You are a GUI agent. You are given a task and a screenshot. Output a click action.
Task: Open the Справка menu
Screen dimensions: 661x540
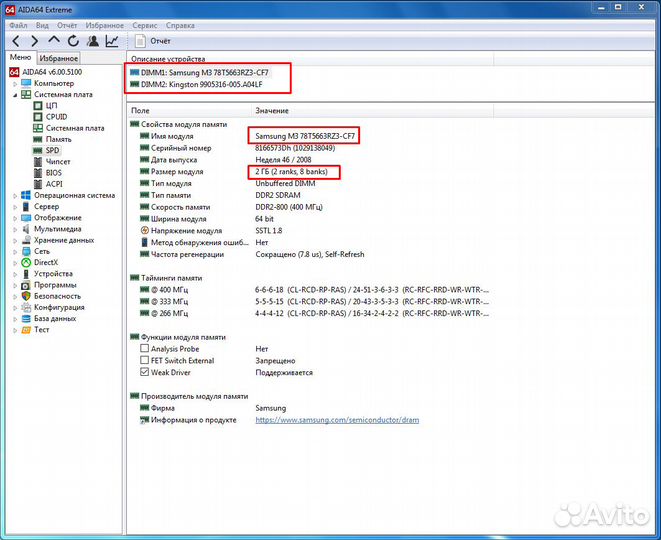(180, 25)
